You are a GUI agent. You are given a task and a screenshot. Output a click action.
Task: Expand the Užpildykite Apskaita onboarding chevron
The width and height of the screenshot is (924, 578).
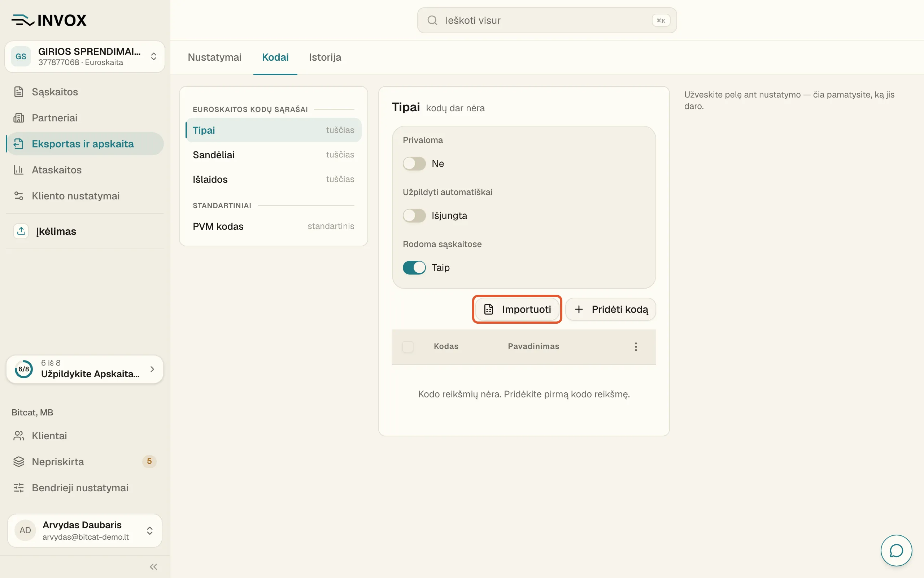point(152,369)
